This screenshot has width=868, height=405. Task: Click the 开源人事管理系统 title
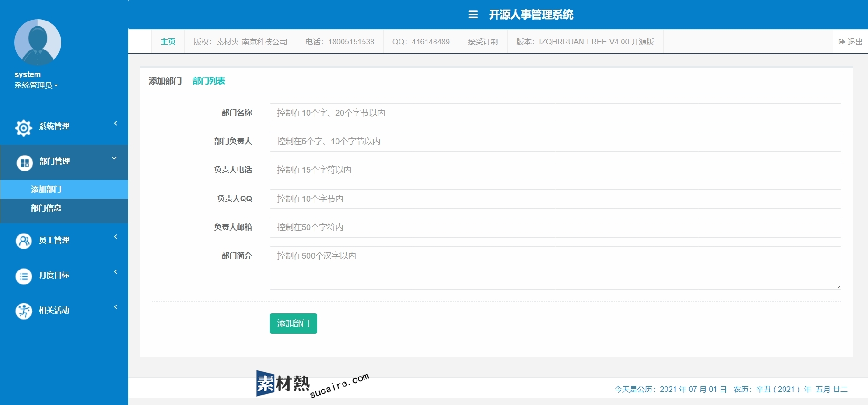coord(531,14)
